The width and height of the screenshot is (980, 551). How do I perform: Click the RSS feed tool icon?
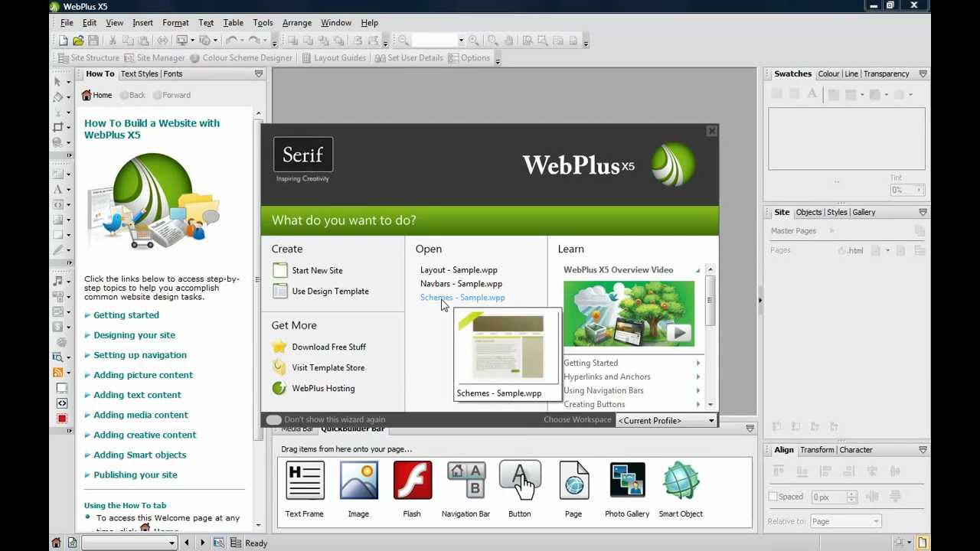pyautogui.click(x=58, y=373)
